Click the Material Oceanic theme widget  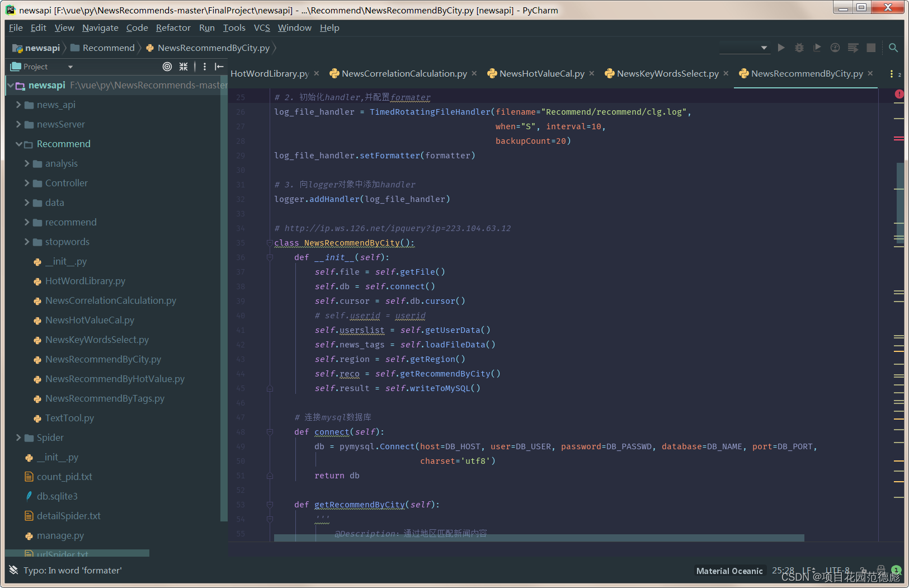coord(729,571)
